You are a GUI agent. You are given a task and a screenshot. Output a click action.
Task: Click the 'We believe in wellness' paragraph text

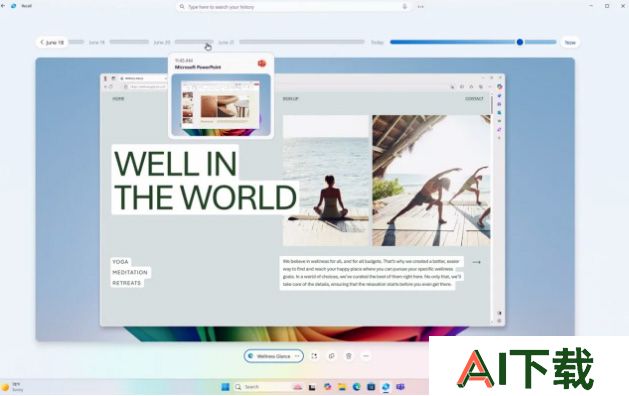[371, 273]
